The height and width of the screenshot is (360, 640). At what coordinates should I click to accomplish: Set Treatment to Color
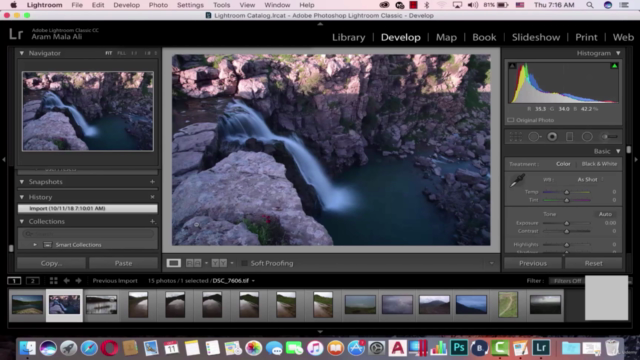tap(563, 164)
